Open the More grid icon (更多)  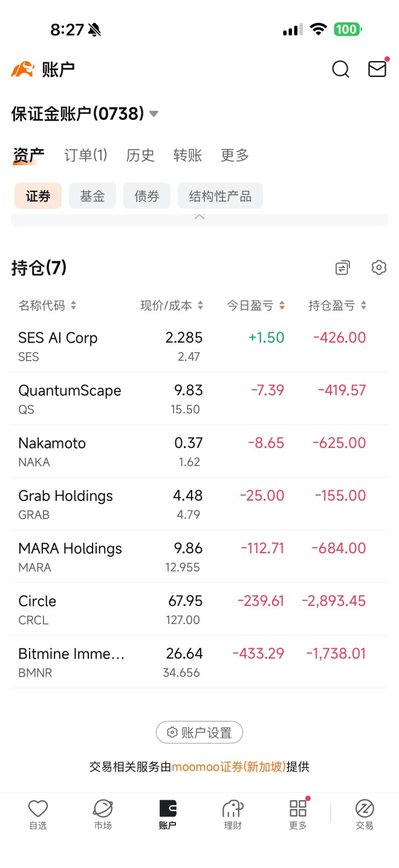298,814
